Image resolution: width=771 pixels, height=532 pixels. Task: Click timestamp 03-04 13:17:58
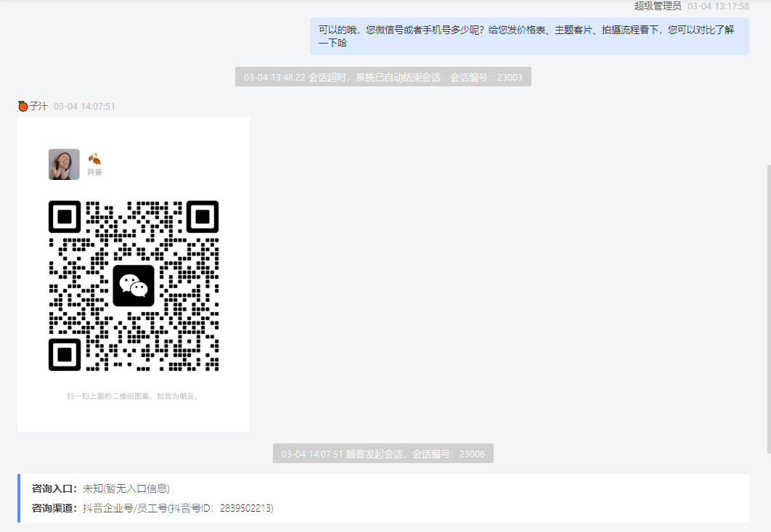click(718, 6)
